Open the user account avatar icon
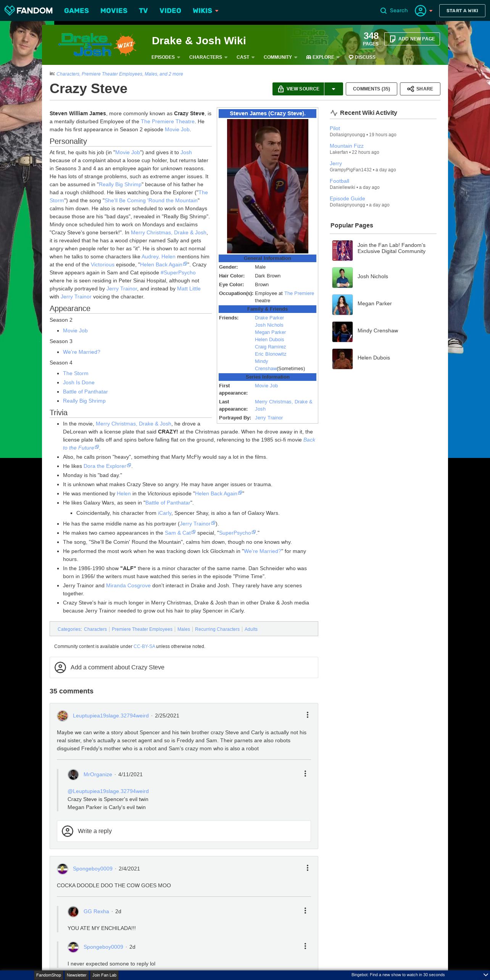The image size is (490, 980). coord(421,11)
